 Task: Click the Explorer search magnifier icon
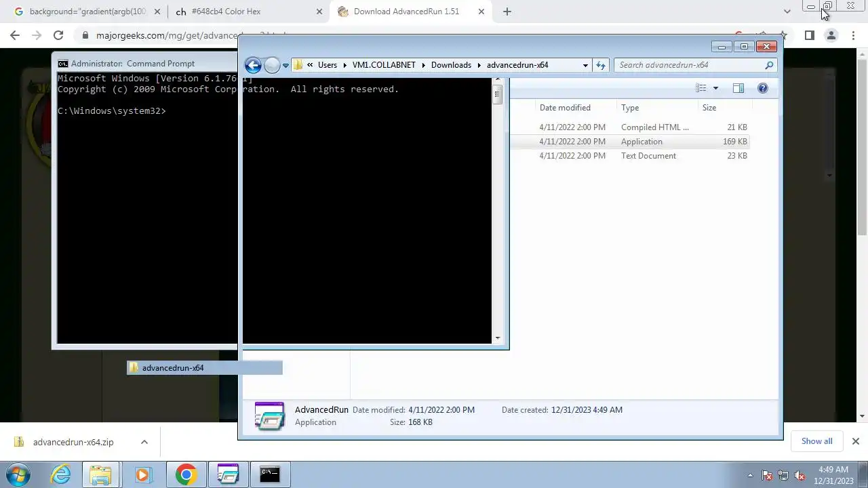tap(769, 65)
